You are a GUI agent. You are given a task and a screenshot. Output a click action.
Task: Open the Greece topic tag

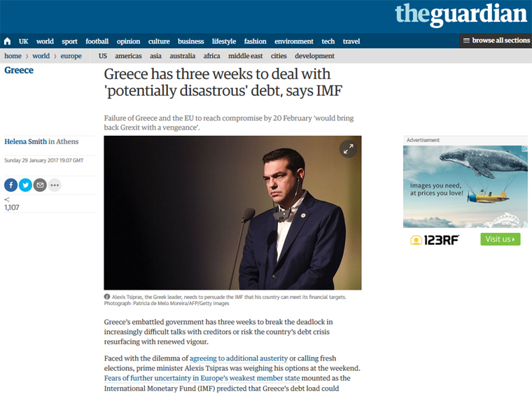tap(19, 70)
